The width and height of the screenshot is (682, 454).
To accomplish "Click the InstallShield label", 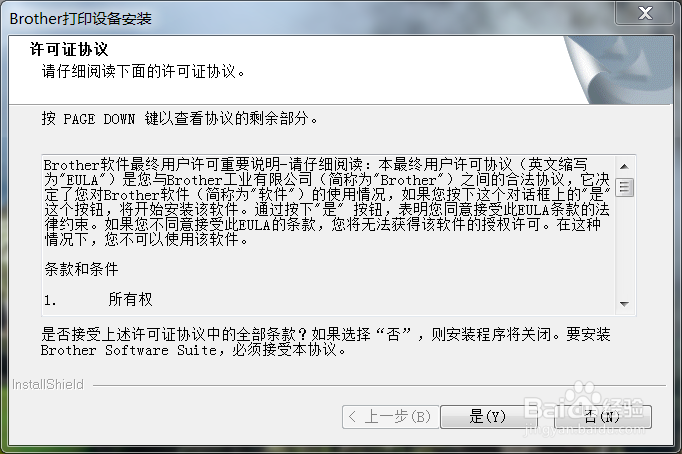I will coord(48,384).
